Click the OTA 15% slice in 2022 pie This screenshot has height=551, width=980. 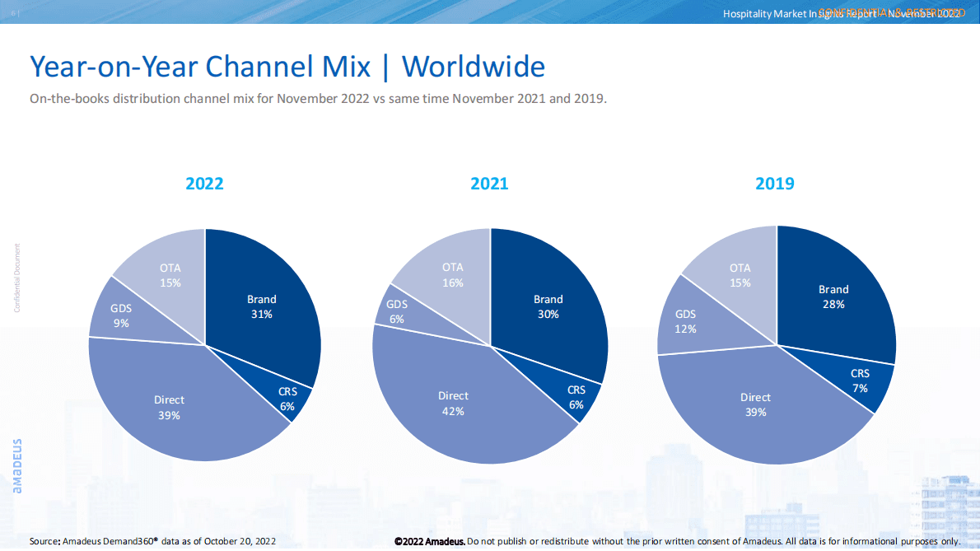pos(170,274)
